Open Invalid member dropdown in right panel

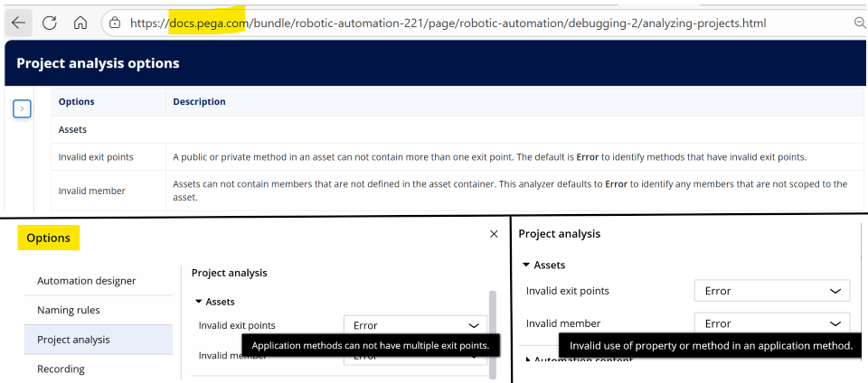[x=771, y=323]
